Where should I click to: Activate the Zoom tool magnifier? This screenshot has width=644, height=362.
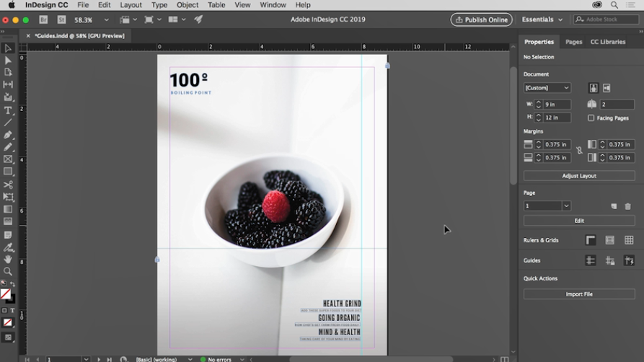8,271
